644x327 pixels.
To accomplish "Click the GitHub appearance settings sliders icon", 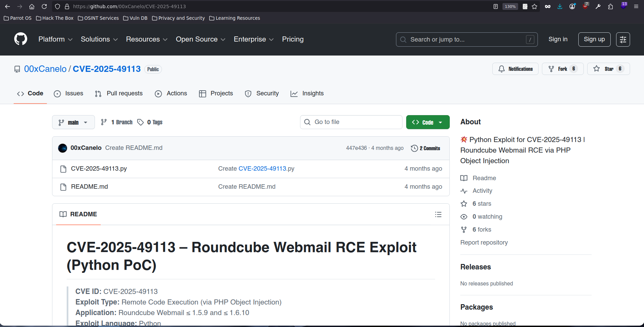I will [x=623, y=40].
